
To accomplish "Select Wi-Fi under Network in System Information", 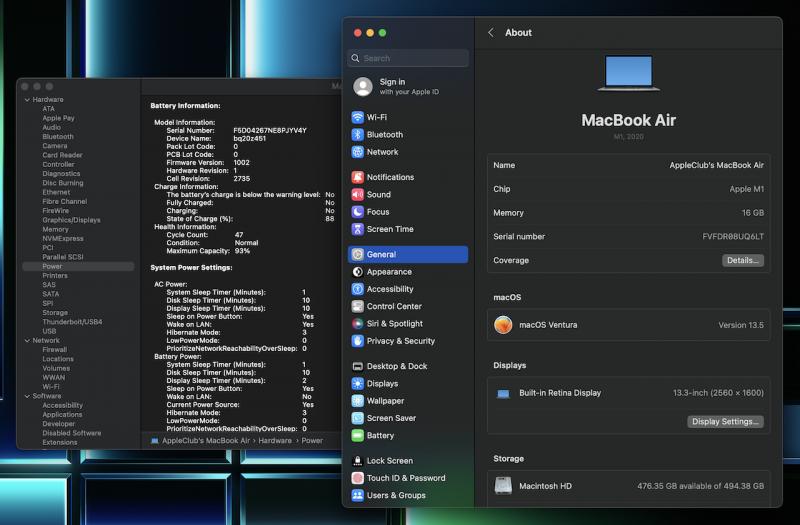I will coord(51,387).
